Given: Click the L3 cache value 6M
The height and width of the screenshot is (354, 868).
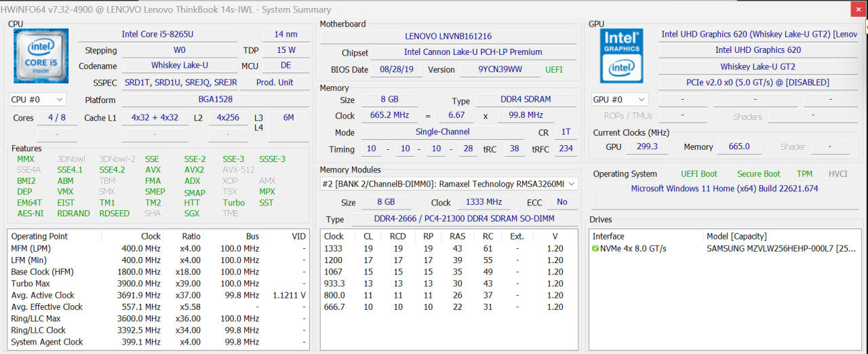Looking at the screenshot, I should pyautogui.click(x=288, y=117).
